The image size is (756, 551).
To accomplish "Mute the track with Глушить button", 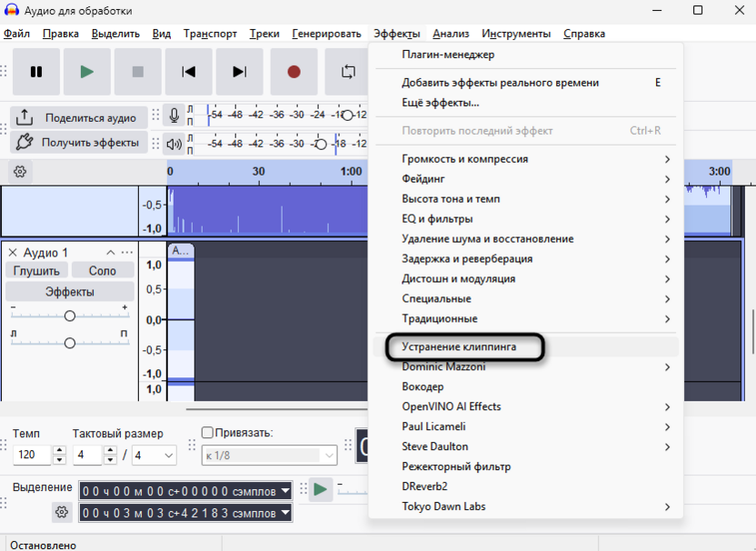I will tap(36, 271).
